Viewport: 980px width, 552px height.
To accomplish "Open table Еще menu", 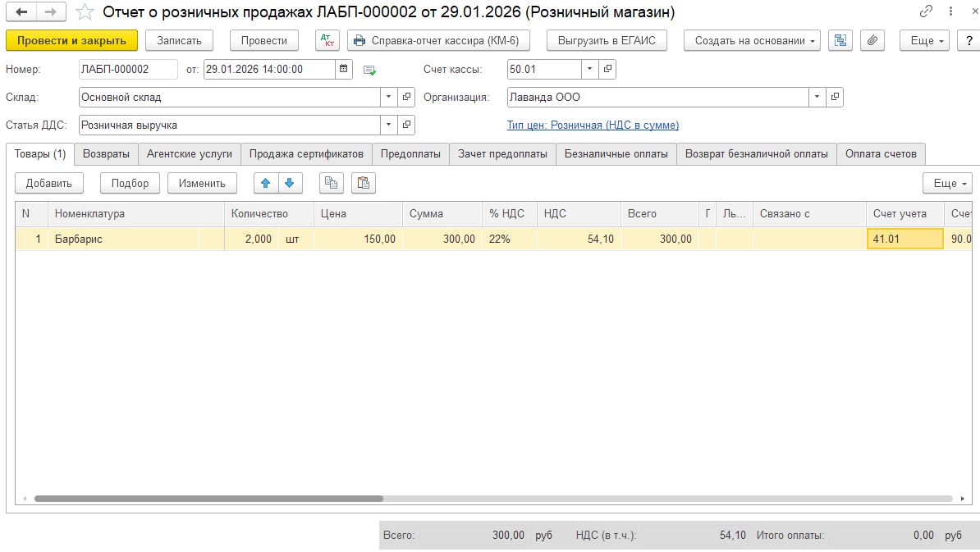I will click(947, 183).
